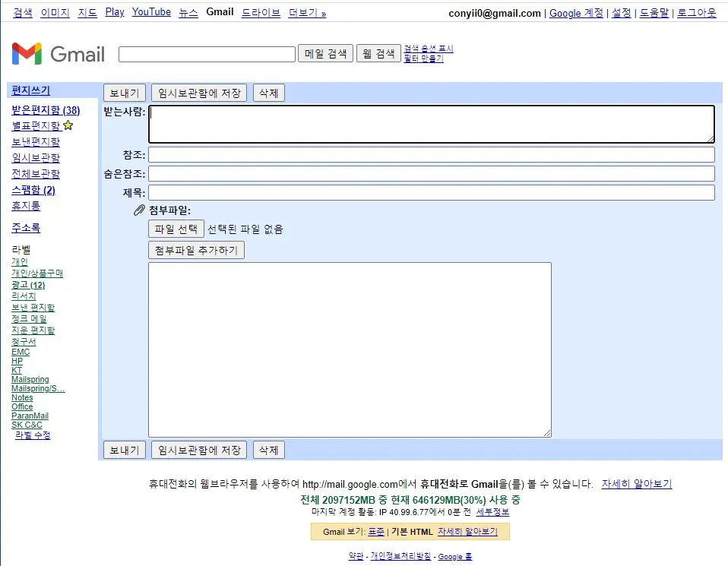Screen dimensions: 728x566
Task: Click bottom 임시보관함에 저장 button
Action: point(199,450)
